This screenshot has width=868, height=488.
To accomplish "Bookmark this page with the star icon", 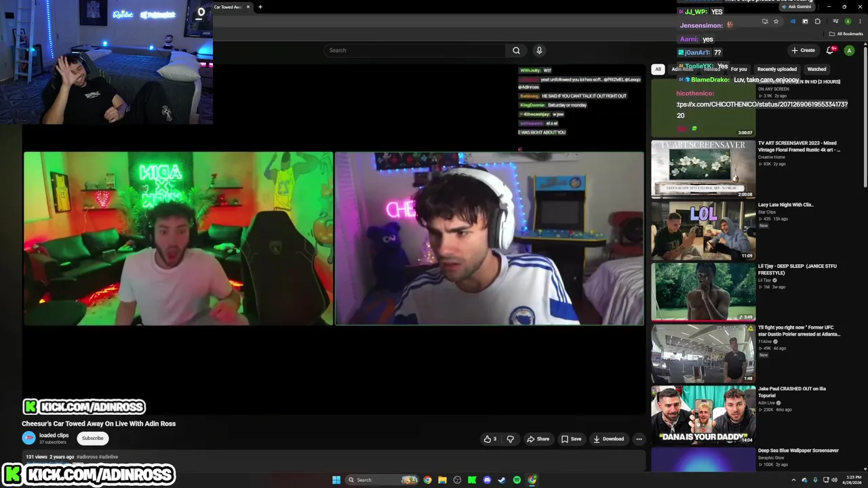I will (x=776, y=21).
